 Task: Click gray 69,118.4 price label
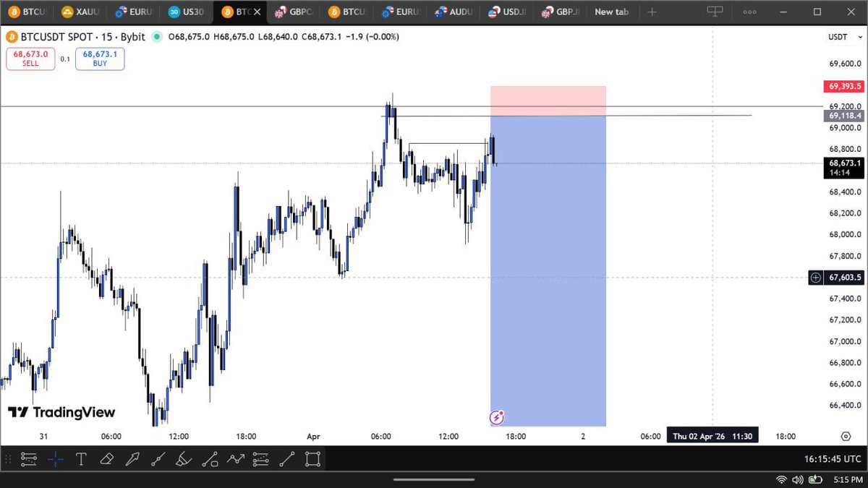point(845,116)
